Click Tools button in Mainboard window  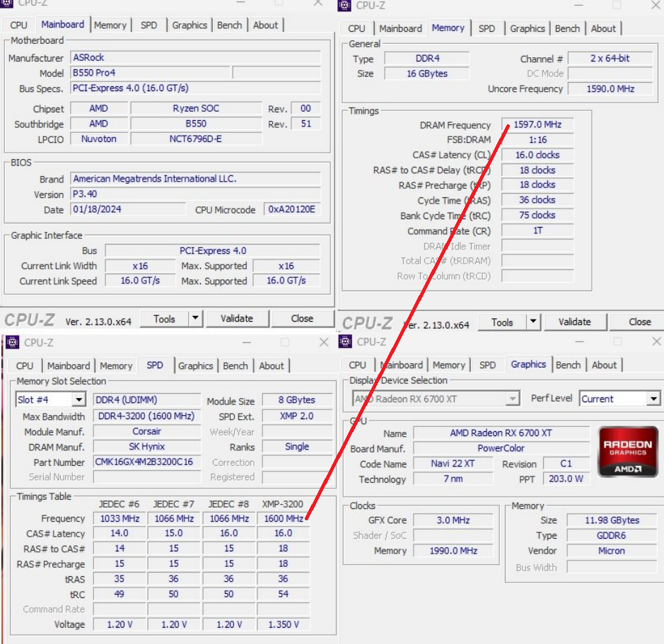point(164,318)
